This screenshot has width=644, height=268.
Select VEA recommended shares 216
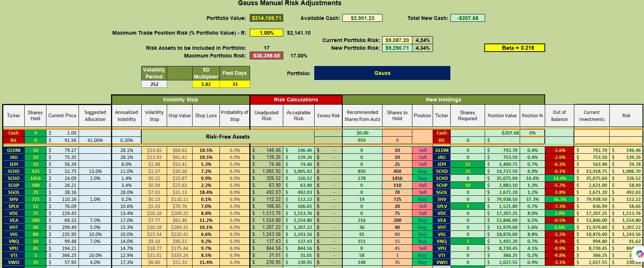tap(362, 220)
